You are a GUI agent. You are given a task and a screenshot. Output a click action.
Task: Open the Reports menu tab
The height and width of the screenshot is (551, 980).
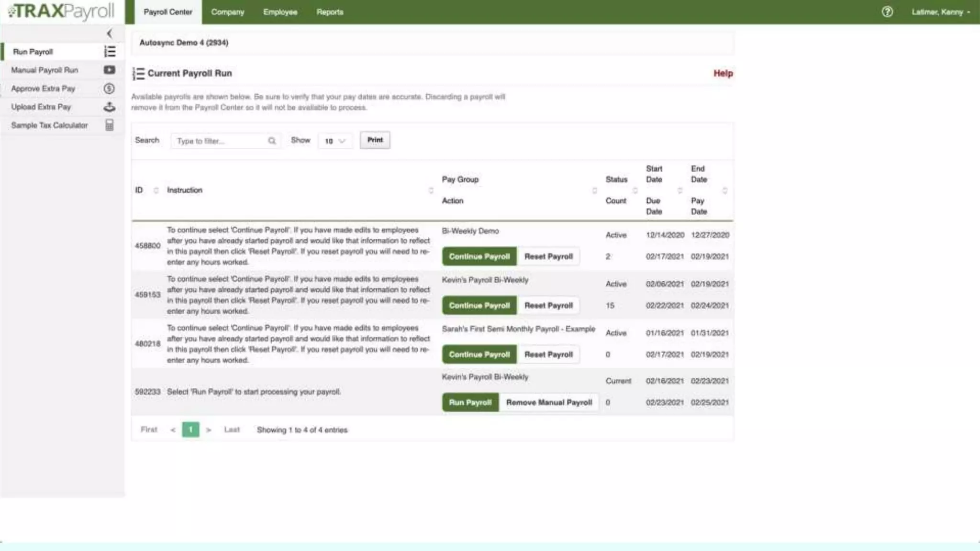(330, 12)
